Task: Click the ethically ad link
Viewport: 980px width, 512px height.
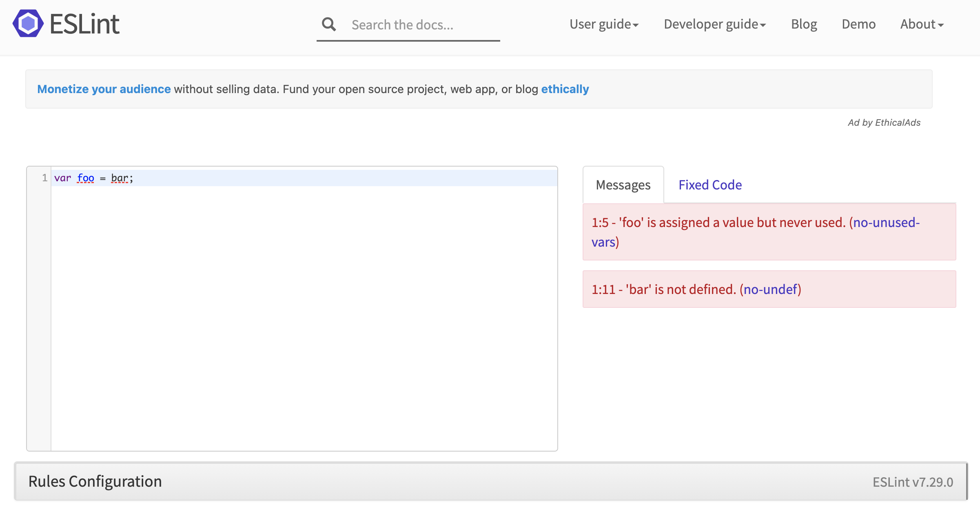Action: [565, 89]
